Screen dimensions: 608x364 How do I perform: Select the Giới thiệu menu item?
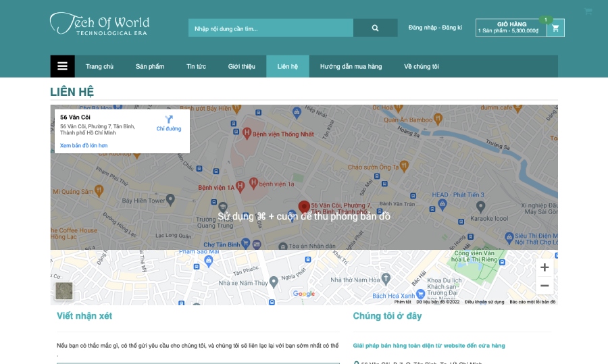242,66
